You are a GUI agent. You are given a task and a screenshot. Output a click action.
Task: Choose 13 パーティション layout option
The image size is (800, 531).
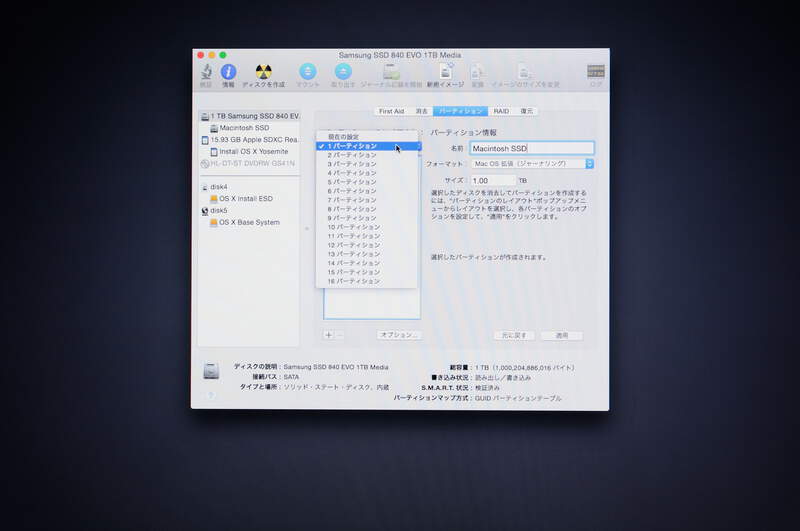tap(367, 254)
